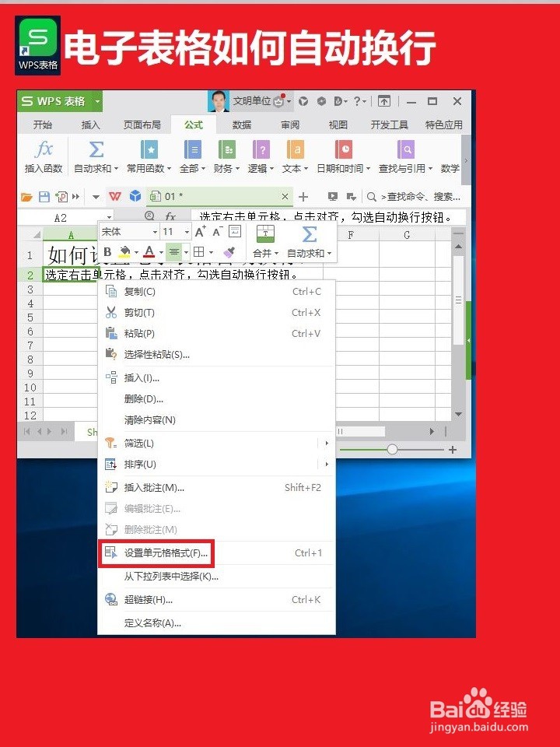Expand the 排序 sort submenu arrow
This screenshot has width=560, height=747.
(x=327, y=464)
